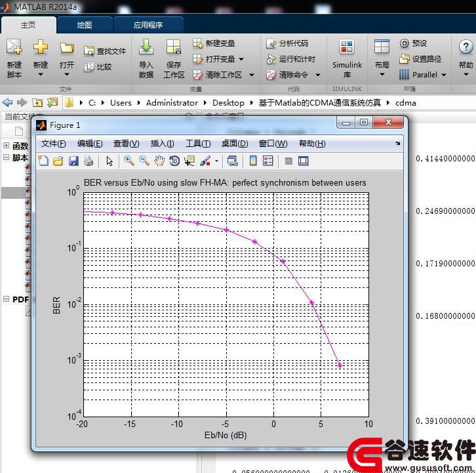This screenshot has width=476, height=473.
Task: Open the Brush tool color dropdown arrow
Action: (216, 161)
